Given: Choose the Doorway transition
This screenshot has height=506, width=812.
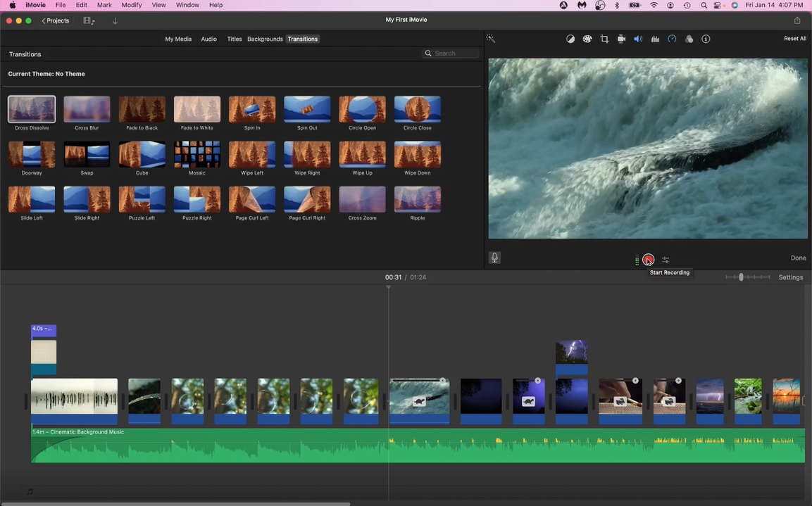Looking at the screenshot, I should coord(32,154).
